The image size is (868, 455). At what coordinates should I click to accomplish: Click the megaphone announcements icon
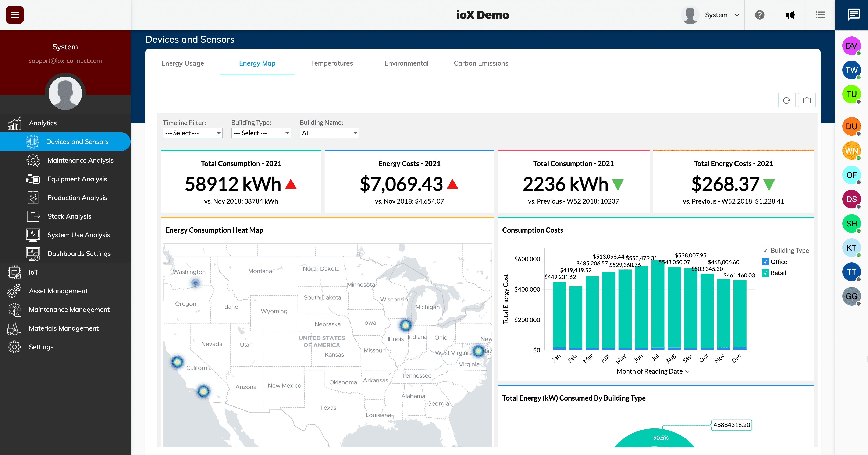[x=790, y=15]
